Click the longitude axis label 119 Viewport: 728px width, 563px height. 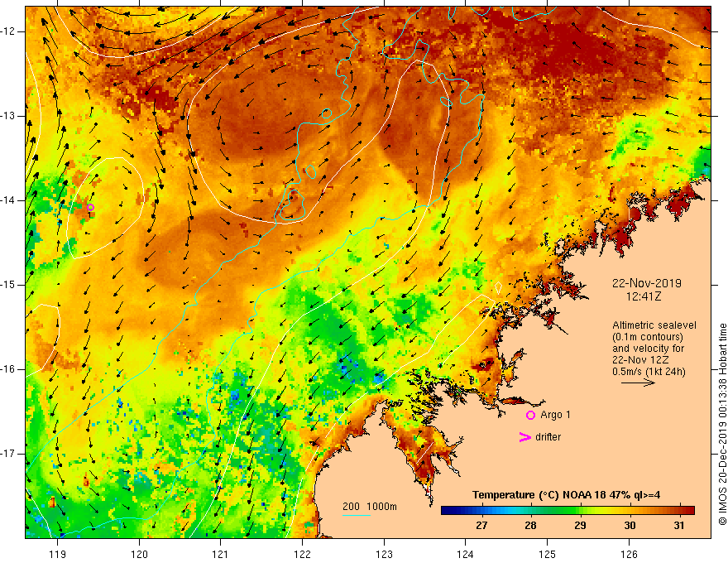pyautogui.click(x=58, y=554)
